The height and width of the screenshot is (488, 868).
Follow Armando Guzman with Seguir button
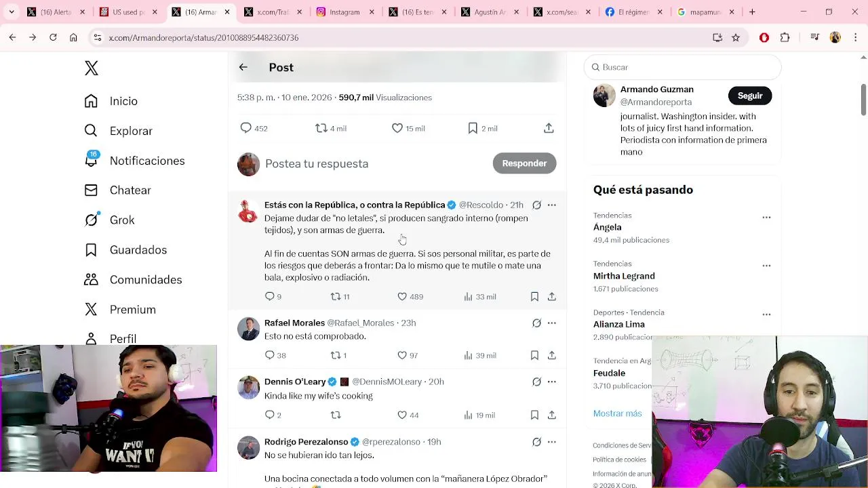click(750, 96)
